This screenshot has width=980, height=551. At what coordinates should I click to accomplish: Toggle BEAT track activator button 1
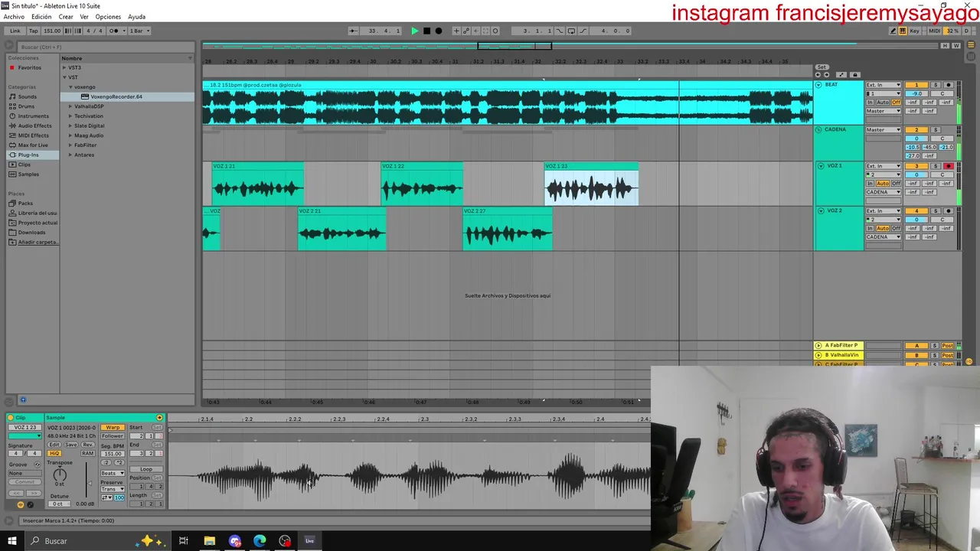tap(916, 85)
